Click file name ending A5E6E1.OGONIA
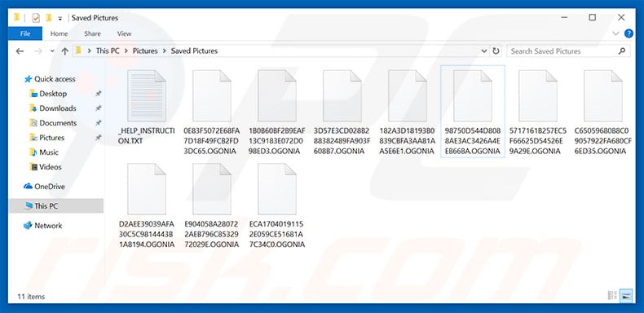 [x=408, y=141]
